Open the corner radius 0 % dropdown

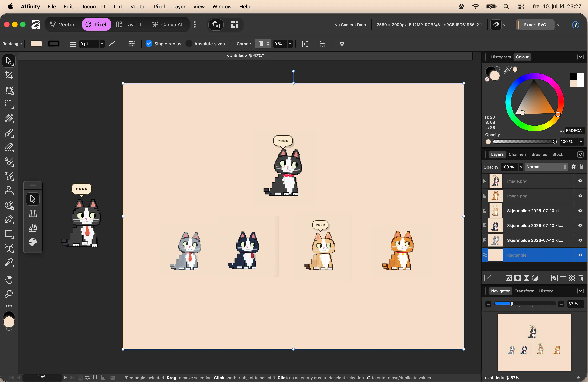290,44
